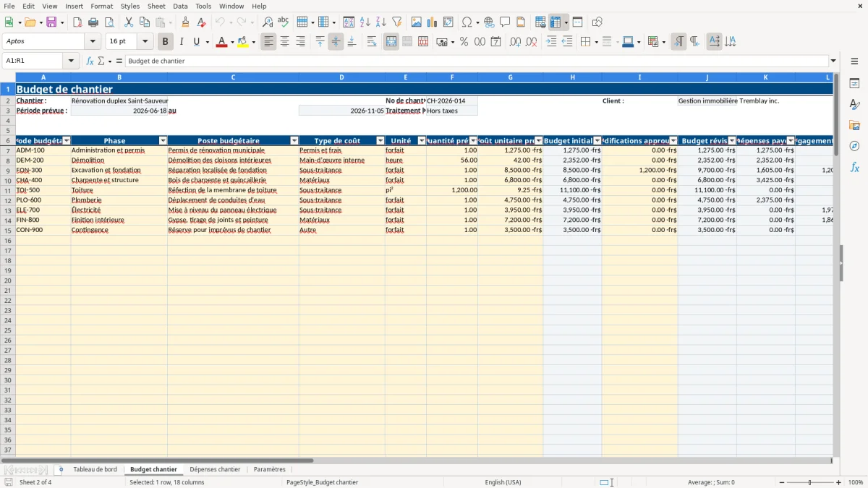Open Find and Replace icon
Viewport: 868px width, 488px height.
(268, 22)
